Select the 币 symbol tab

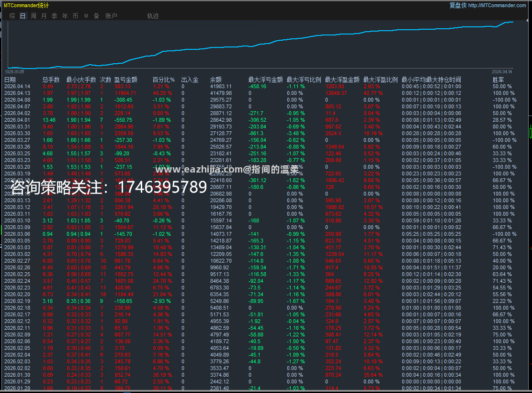(75, 16)
